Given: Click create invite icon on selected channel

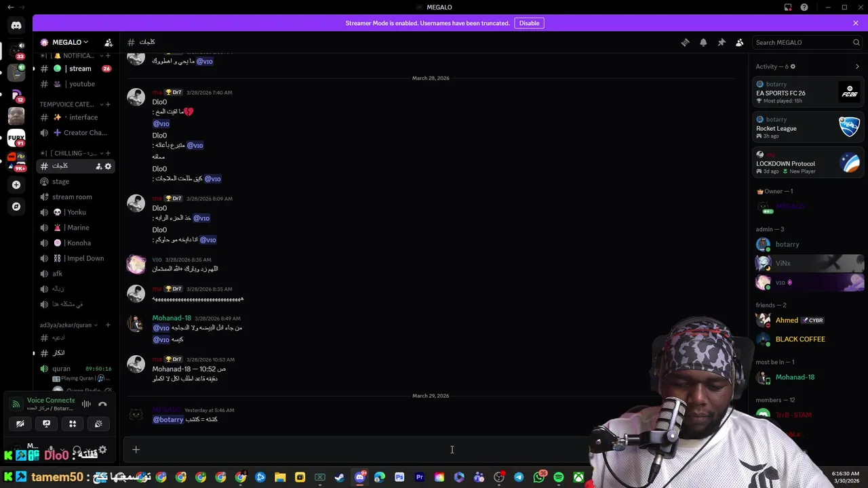Looking at the screenshot, I should pos(98,166).
